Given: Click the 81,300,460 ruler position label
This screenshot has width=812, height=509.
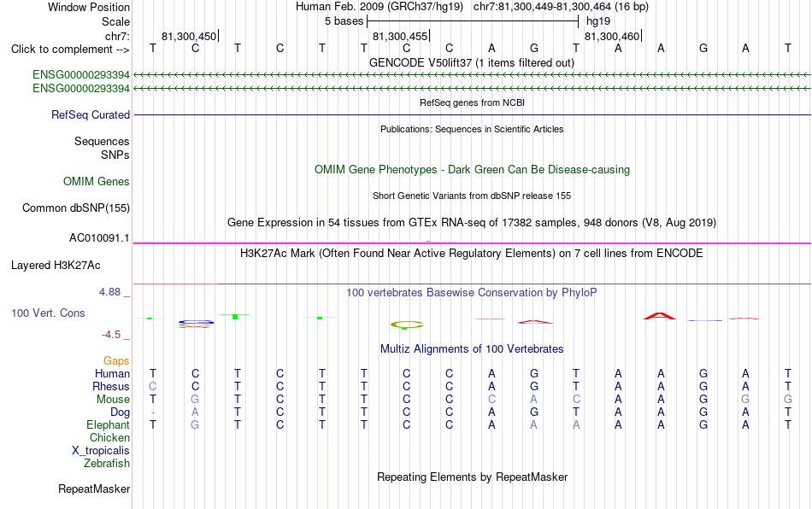Looking at the screenshot, I should point(612,36).
